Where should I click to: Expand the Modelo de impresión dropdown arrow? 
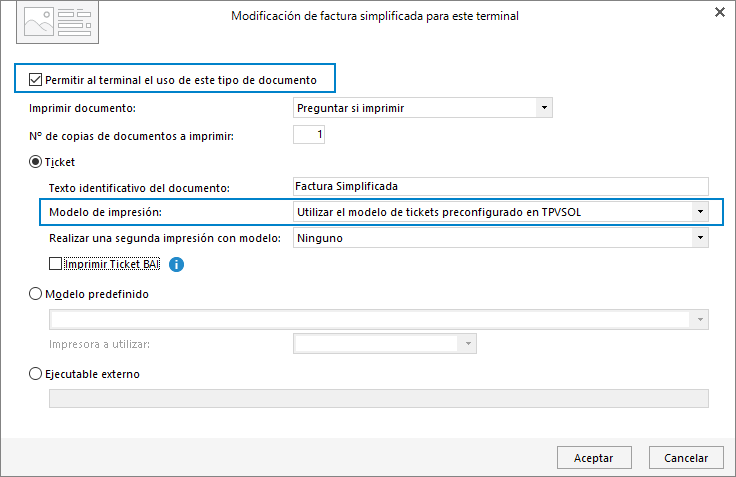tap(700, 212)
